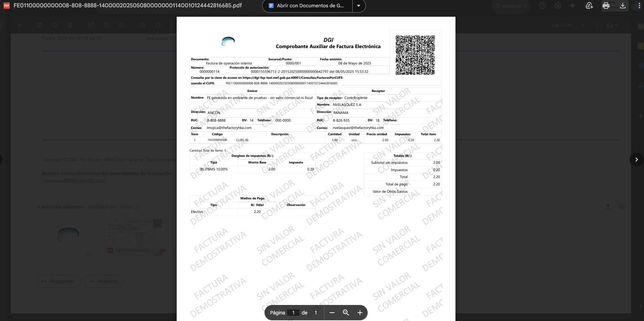Click the Responder button
This screenshot has height=321, width=644.
tap(58, 281)
